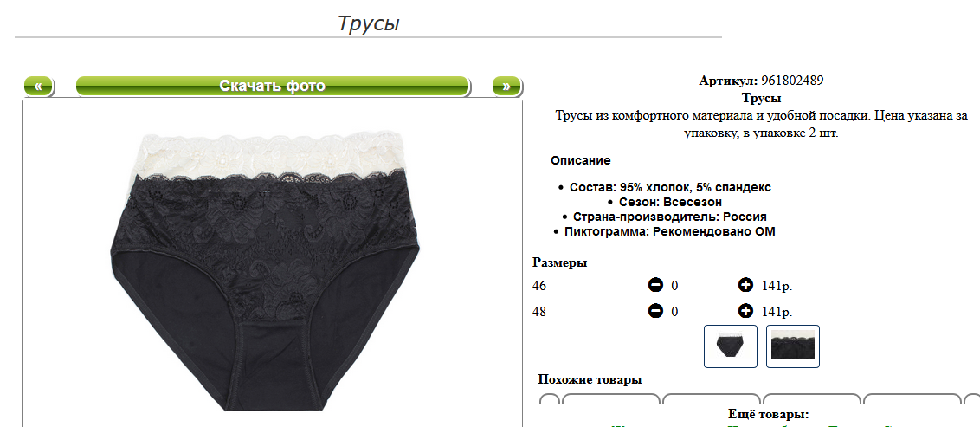Open the third wide similar-product card

(813, 400)
